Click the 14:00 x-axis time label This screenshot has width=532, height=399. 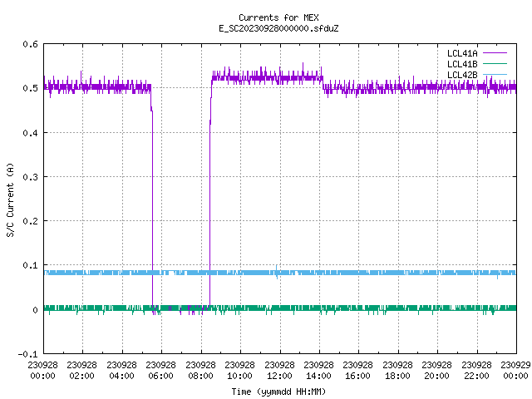(x=318, y=376)
